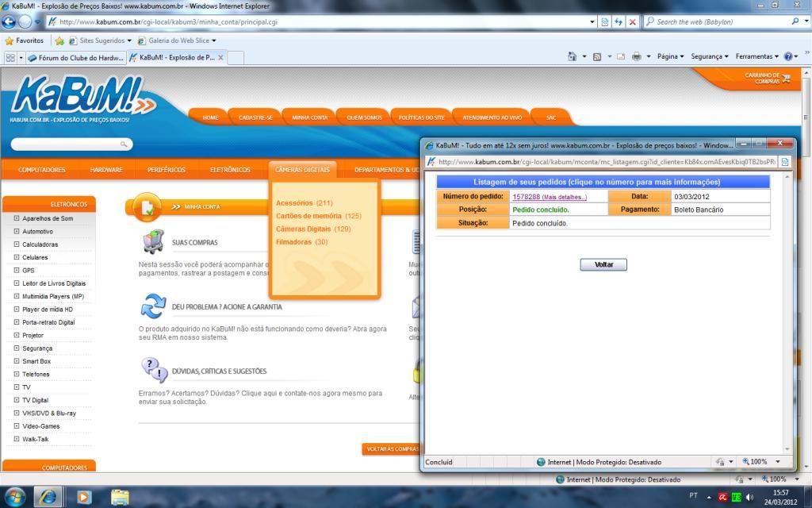
Task: Click the Minha Conta orange document icon
Action: click(147, 207)
